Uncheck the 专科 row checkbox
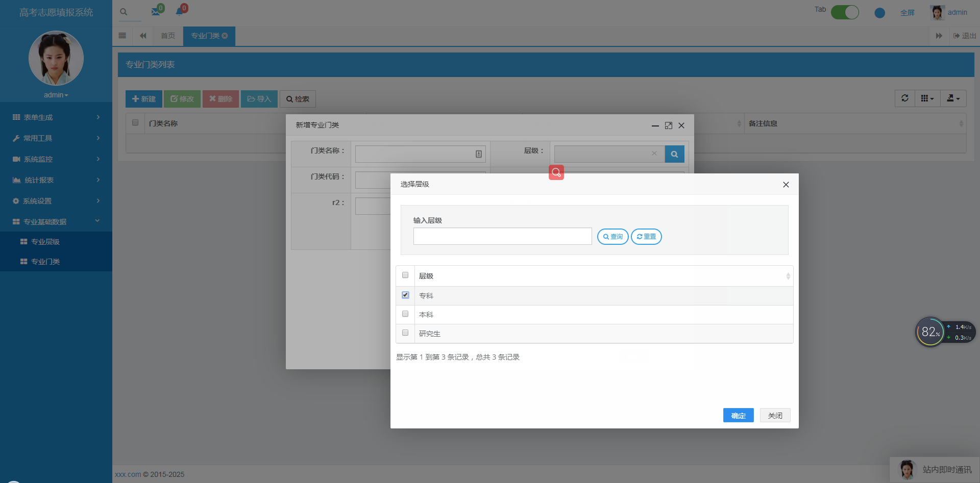The image size is (980, 483). (405, 295)
